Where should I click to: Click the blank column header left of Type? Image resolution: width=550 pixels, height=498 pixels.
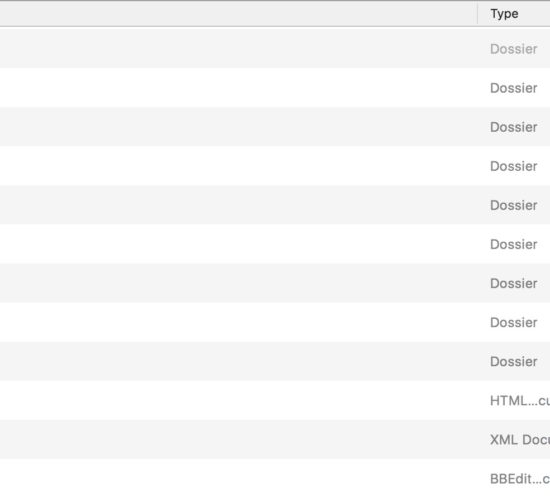(239, 14)
